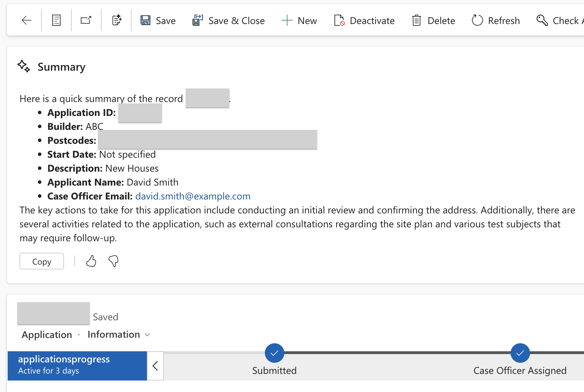The image size is (584, 392).
Task: Give thumbs up on the summary
Action: point(91,261)
